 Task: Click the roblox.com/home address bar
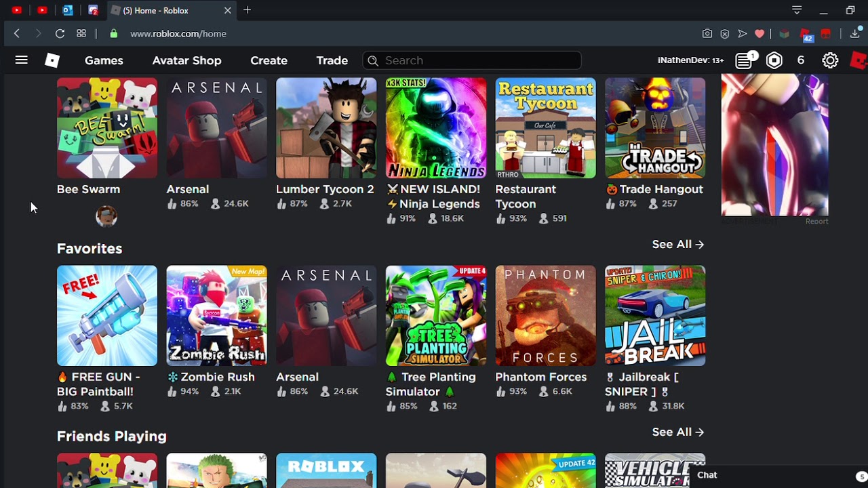[x=178, y=33]
